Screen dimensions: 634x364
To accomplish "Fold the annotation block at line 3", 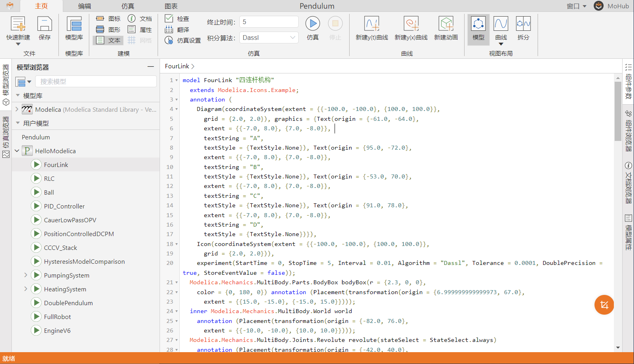I will pos(177,99).
